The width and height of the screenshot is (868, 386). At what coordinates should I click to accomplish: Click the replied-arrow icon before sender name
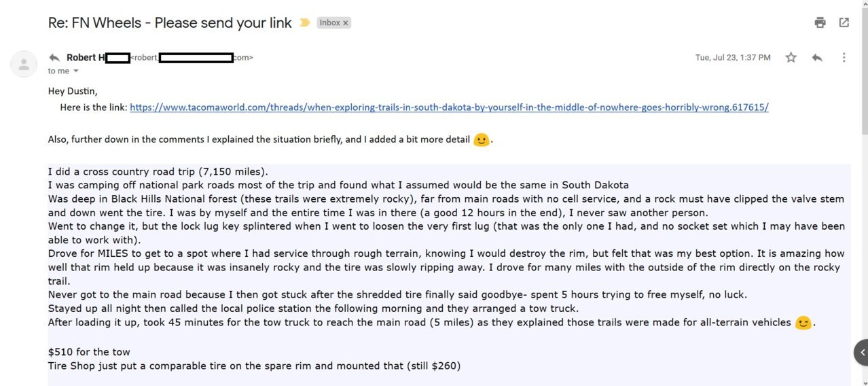(x=54, y=58)
